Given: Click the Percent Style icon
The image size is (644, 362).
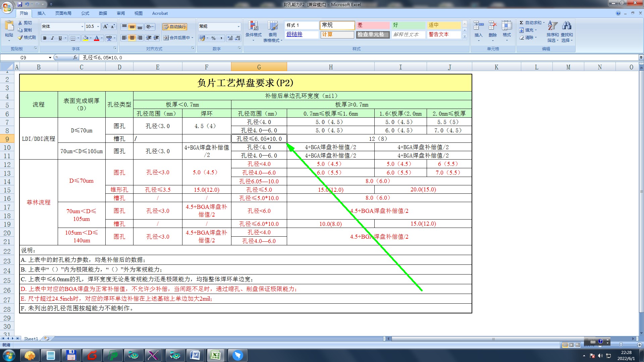Looking at the screenshot, I should [x=213, y=38].
